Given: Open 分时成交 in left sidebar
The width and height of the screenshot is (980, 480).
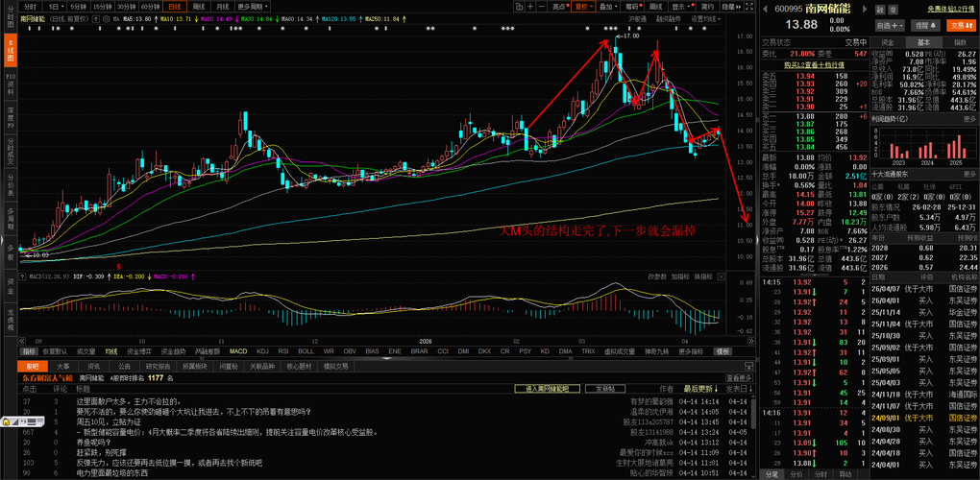Looking at the screenshot, I should 11,151.
